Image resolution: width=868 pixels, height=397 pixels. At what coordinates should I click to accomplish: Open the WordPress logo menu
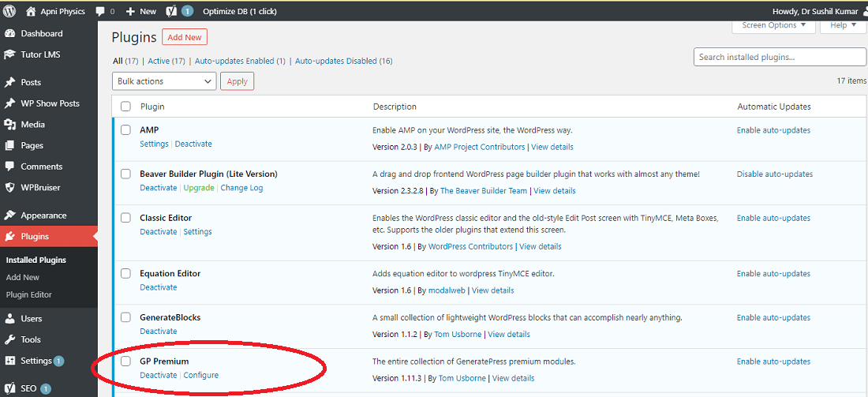tap(9, 11)
